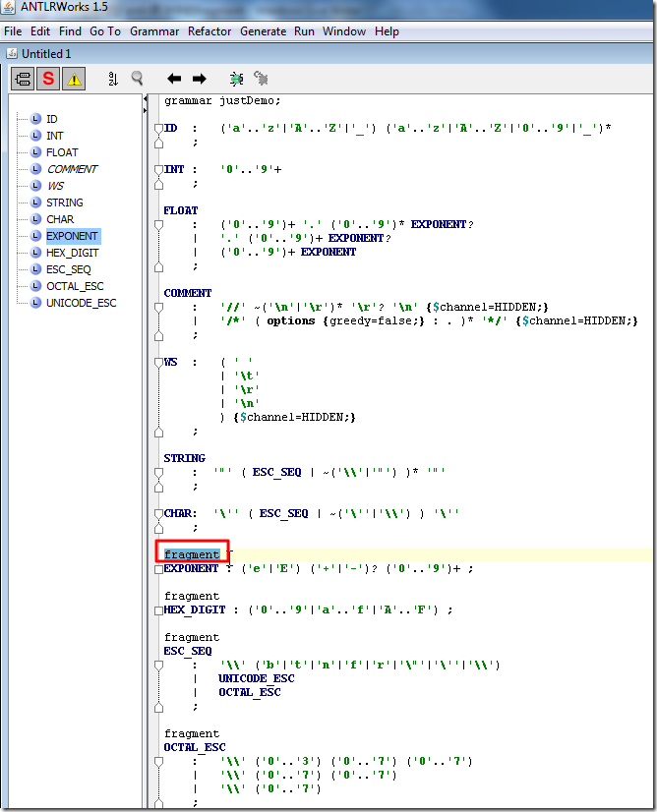The height and width of the screenshot is (812, 657).
Task: Open the Generate menu
Action: coord(263,31)
